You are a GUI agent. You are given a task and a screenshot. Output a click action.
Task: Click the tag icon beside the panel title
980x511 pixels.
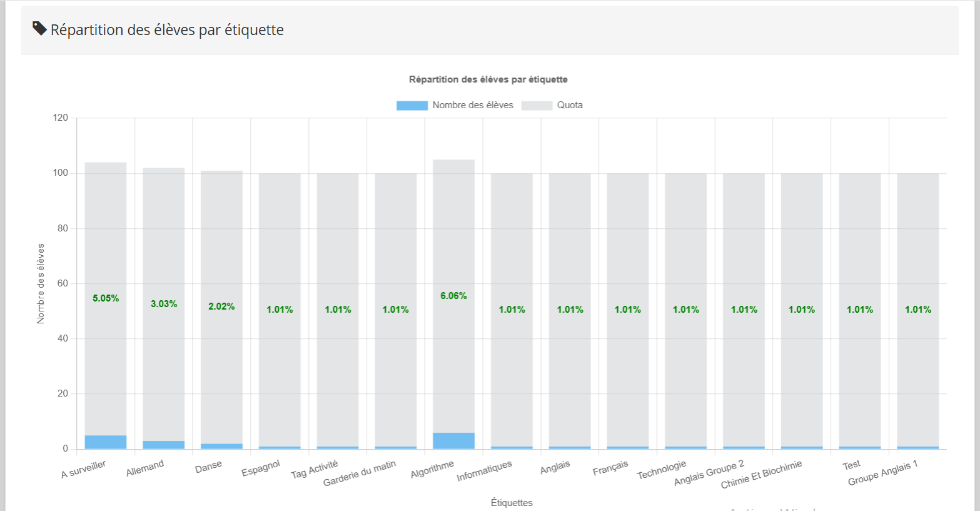(x=39, y=29)
